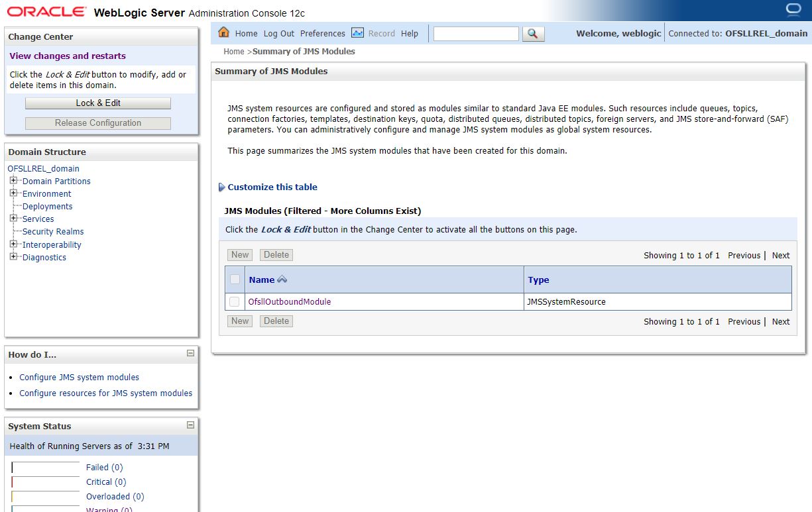This screenshot has height=512, width=812.
Task: Click the Overloaded (0) status link
Action: pos(115,497)
